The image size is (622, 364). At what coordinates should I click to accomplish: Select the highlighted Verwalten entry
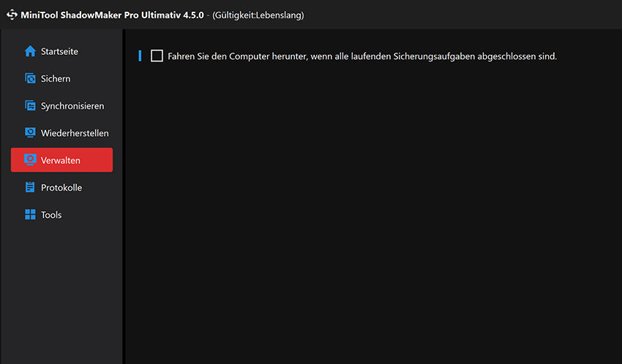coord(61,160)
